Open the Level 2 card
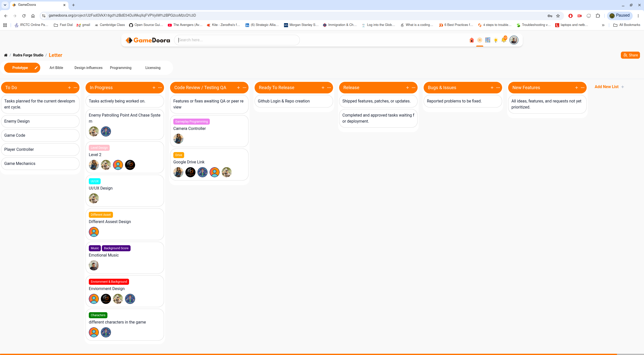Image resolution: width=644 pixels, height=355 pixels. 125,157
